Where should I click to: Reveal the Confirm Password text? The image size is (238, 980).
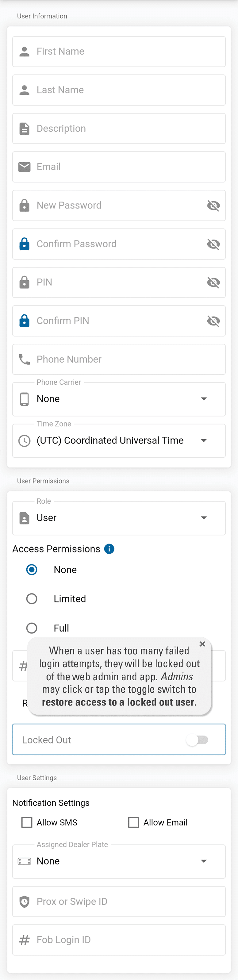213,244
